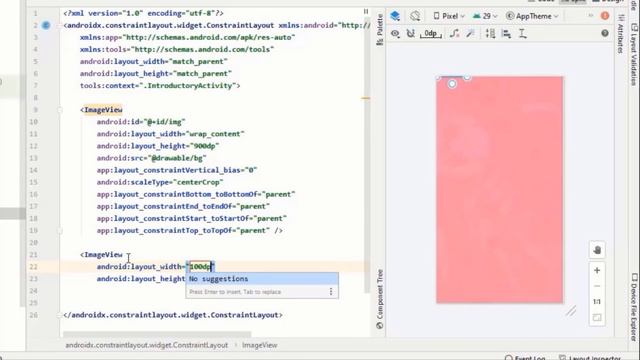Click the android:src="@drawable/bg" line
The width and height of the screenshot is (640, 360).
coord(151,158)
